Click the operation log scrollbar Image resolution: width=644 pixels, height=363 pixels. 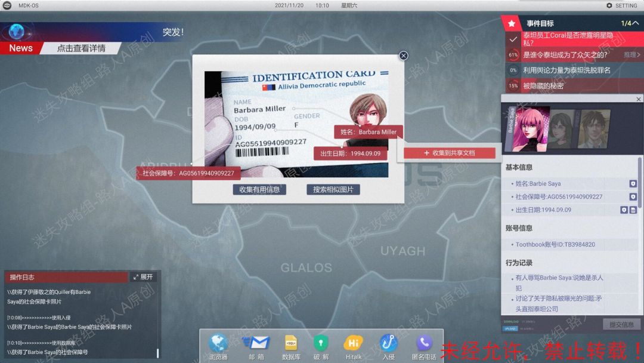[157, 353]
